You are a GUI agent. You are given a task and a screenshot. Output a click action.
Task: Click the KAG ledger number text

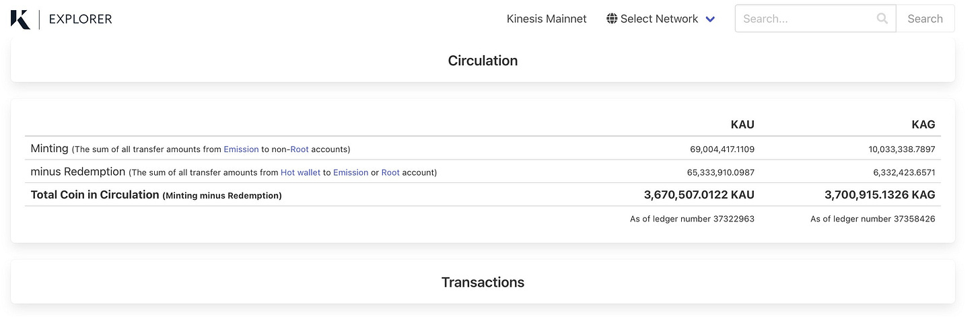point(872,219)
